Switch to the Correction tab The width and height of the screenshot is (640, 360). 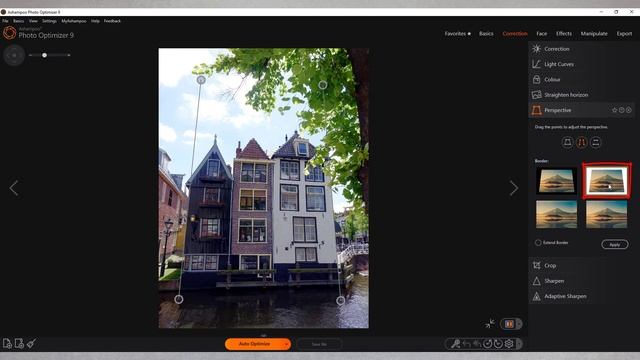pos(515,33)
